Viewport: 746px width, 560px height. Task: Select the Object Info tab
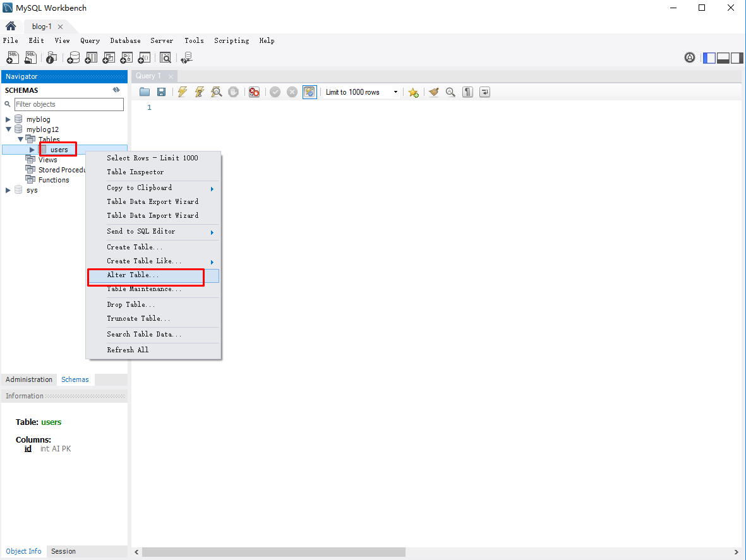[24, 551]
